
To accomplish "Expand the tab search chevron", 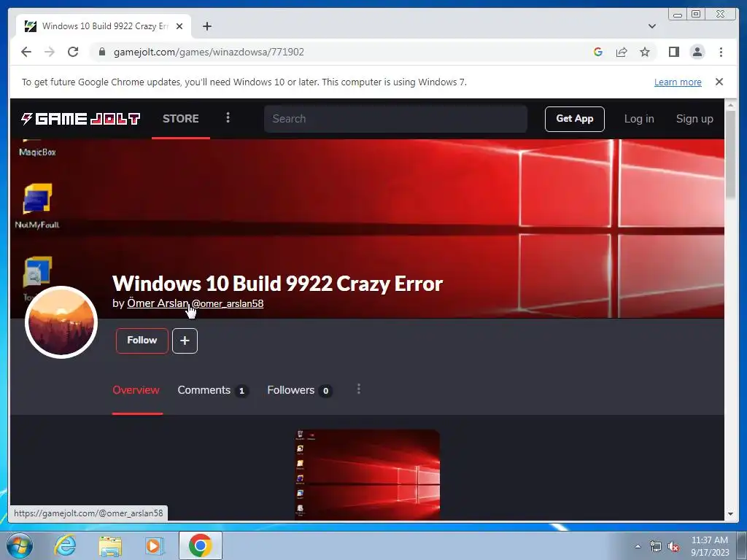I will pyautogui.click(x=651, y=26).
